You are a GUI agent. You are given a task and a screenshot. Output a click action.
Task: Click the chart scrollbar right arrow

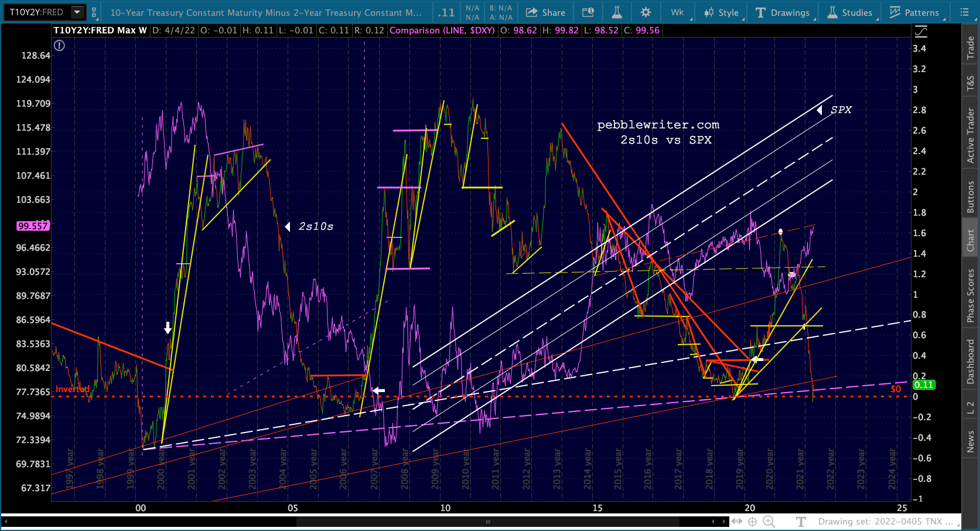pos(725,522)
